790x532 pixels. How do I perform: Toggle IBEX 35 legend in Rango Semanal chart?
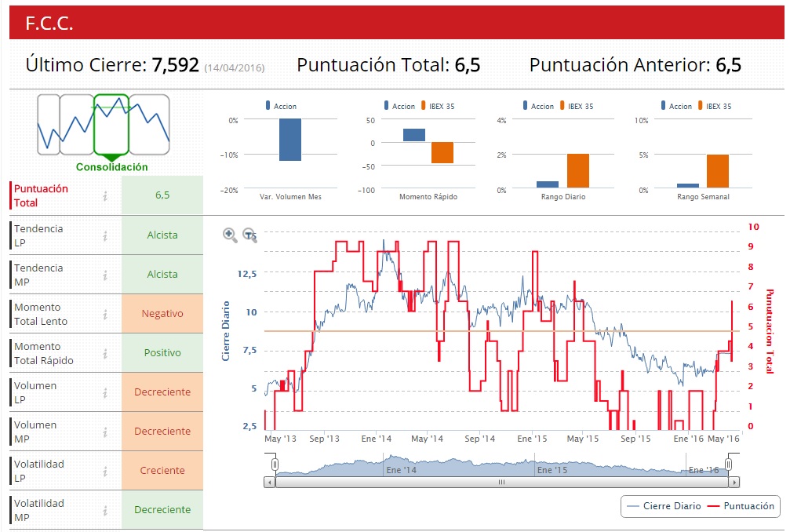pos(715,106)
